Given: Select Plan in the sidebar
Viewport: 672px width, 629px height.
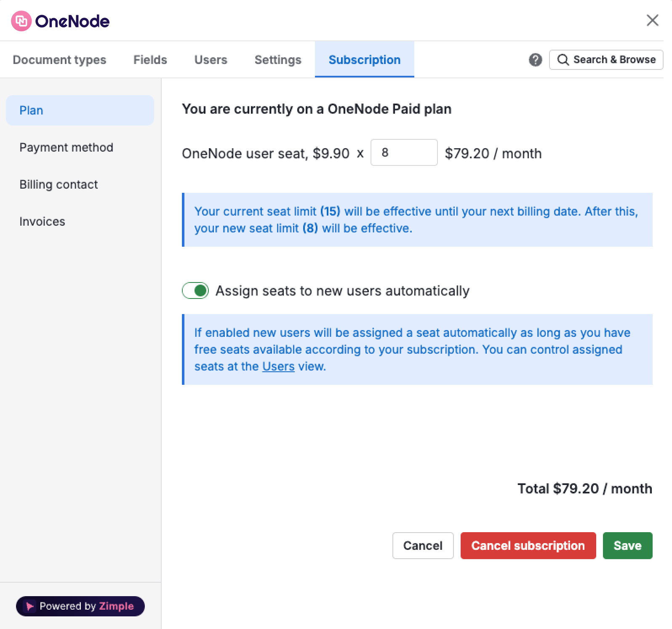Looking at the screenshot, I should (x=80, y=110).
